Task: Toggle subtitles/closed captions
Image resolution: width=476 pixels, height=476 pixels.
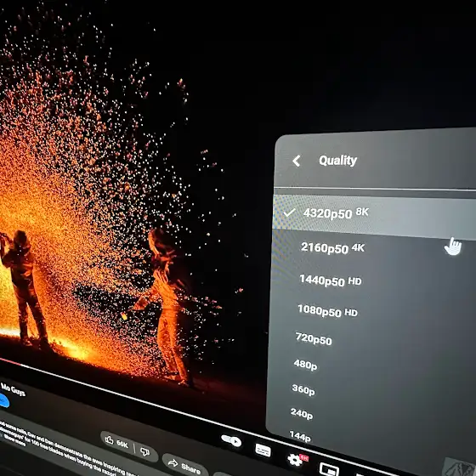Action: click(x=263, y=450)
